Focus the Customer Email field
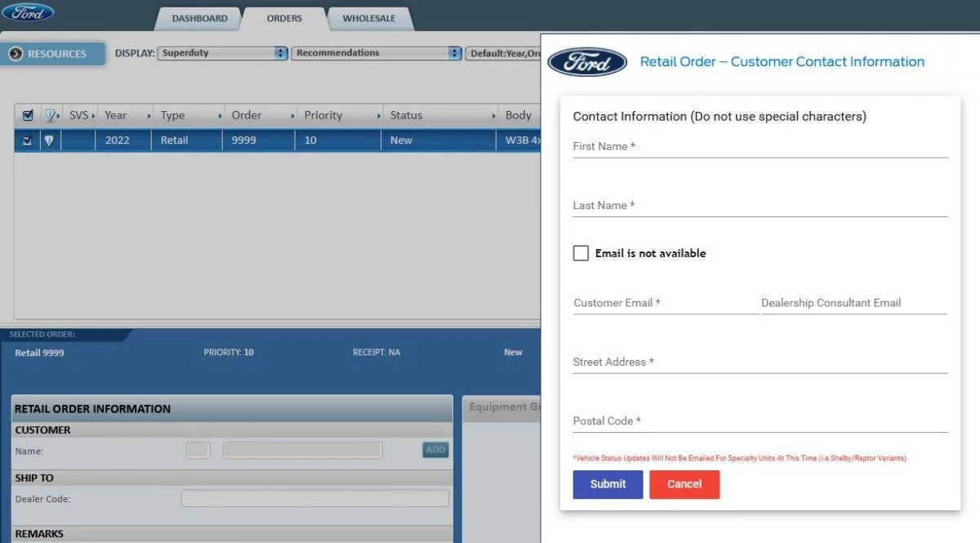This screenshot has width=980, height=543. point(666,303)
